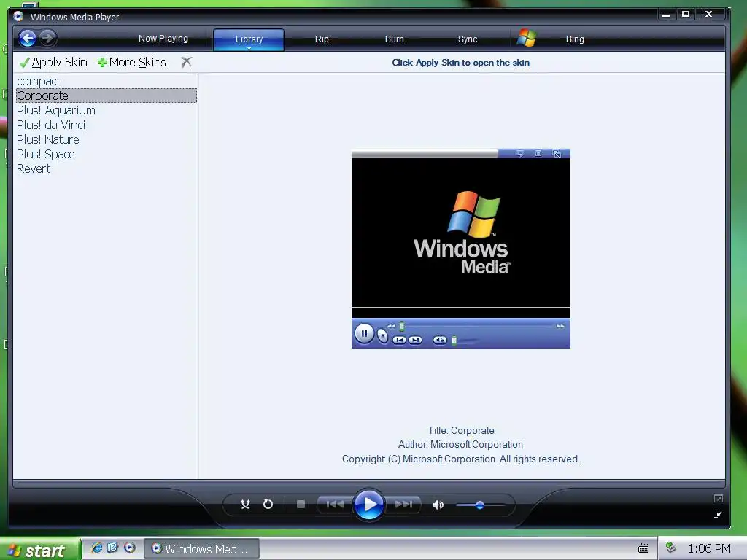Maximize the Windows Media Player window
The image size is (747, 560).
point(686,15)
